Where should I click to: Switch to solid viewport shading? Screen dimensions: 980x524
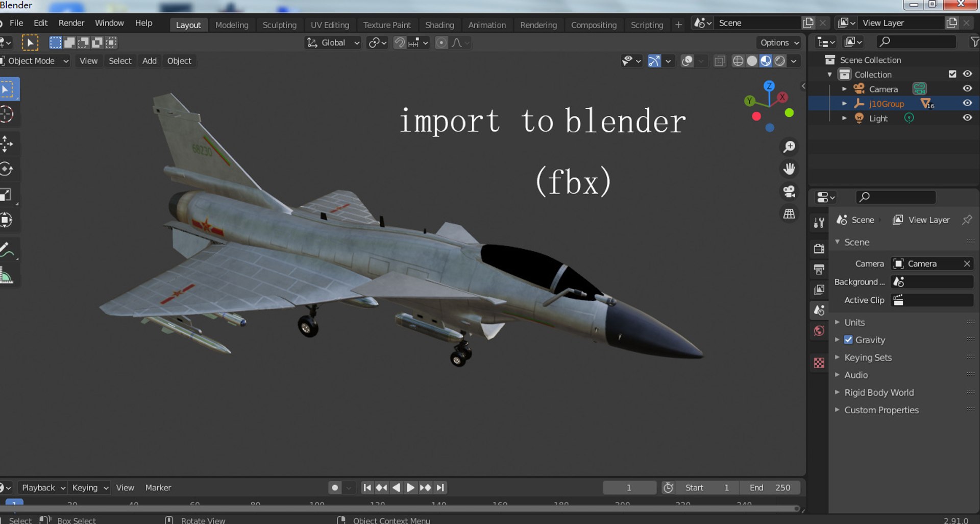(752, 61)
